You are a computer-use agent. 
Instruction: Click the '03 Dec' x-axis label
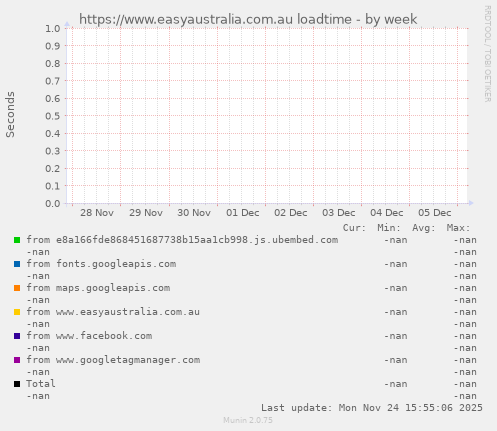click(338, 213)
